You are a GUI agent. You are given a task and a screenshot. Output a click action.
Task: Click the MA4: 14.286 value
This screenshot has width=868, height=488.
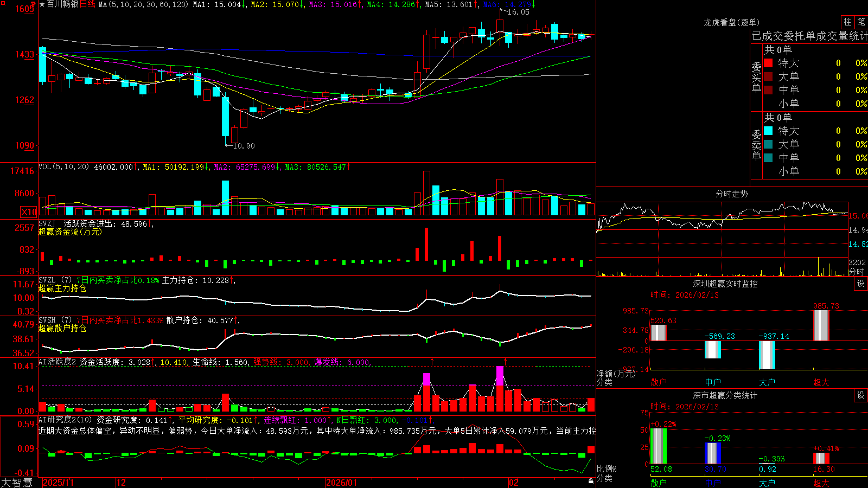[393, 4]
